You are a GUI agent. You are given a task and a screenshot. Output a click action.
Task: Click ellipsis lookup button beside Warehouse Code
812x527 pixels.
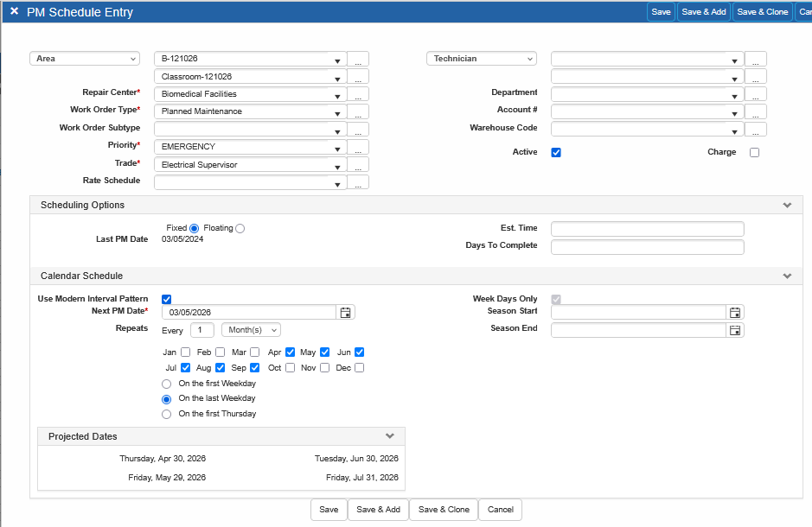756,130
